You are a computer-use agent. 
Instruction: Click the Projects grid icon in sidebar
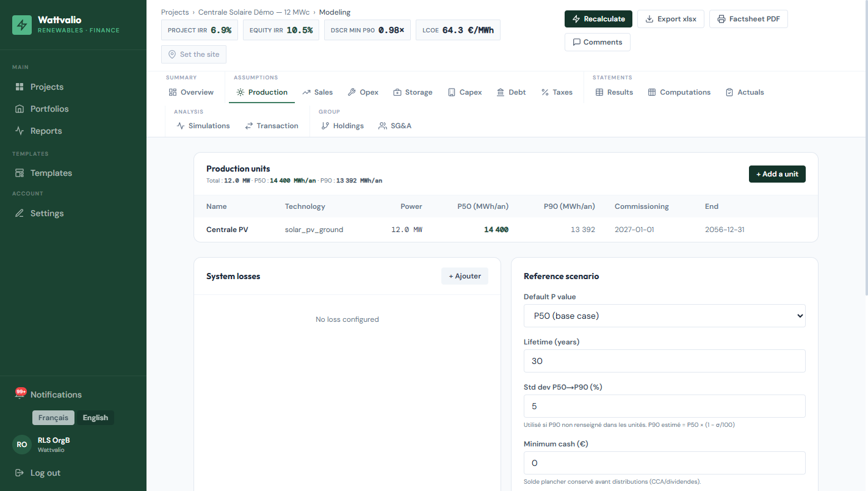tap(20, 87)
